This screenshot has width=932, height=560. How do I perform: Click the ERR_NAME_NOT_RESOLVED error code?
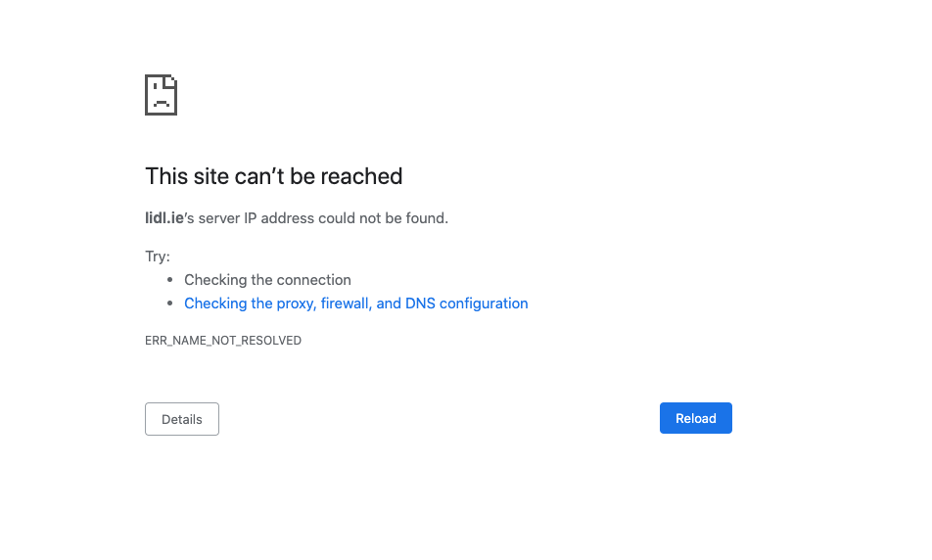223,340
